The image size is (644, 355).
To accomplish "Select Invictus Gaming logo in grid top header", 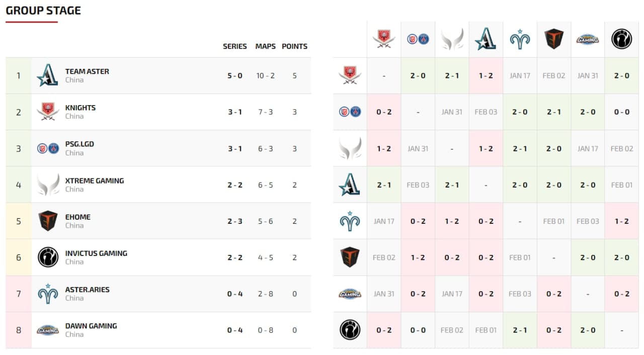I will click(621, 39).
